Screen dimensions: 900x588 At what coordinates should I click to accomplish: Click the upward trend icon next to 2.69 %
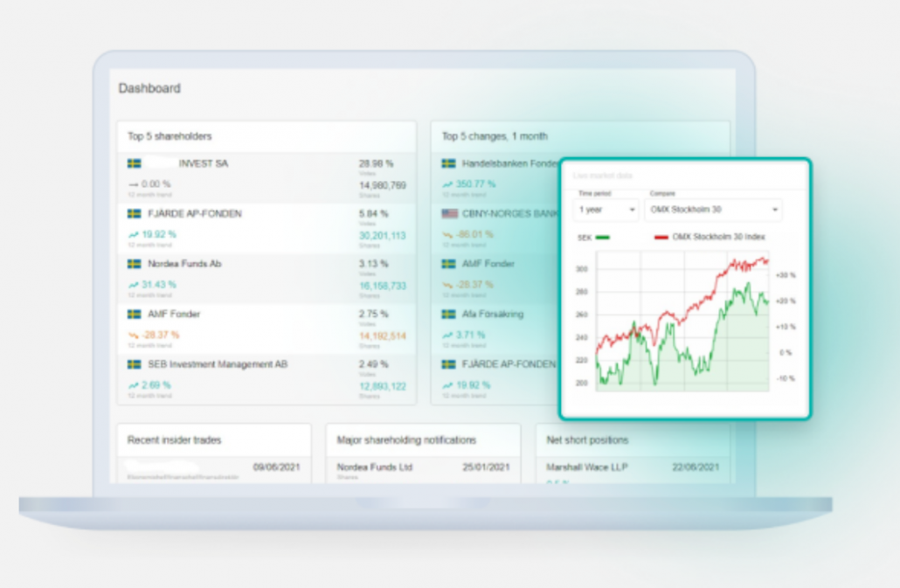point(133,385)
